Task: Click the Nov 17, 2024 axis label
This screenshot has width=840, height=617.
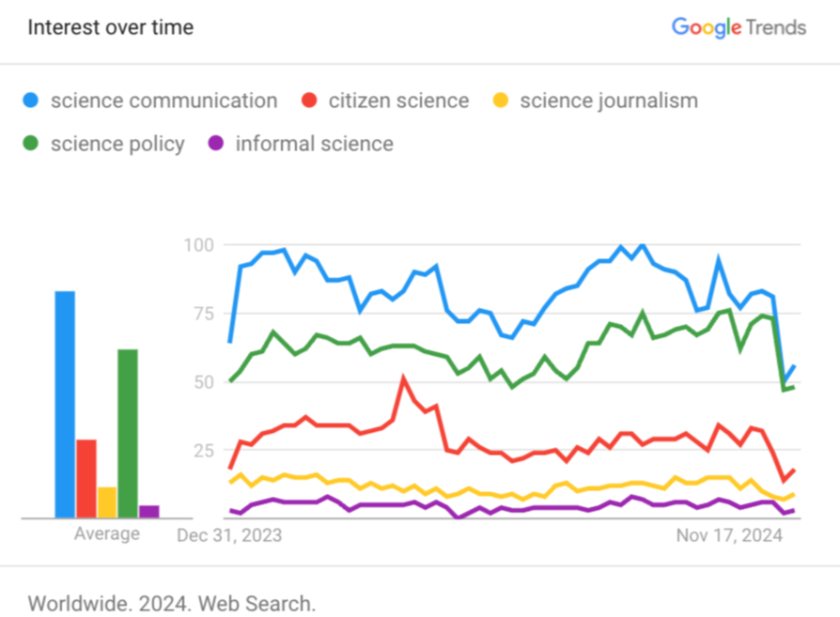Action: (730, 535)
